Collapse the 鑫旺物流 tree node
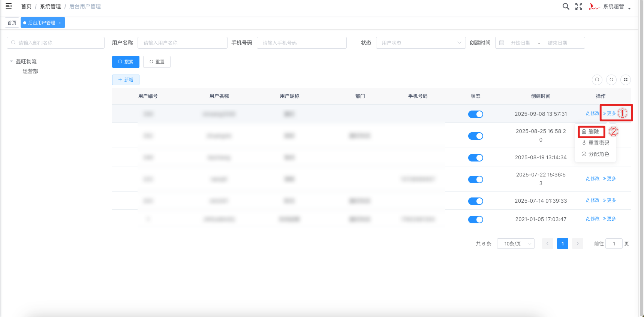644x317 pixels. (x=11, y=61)
